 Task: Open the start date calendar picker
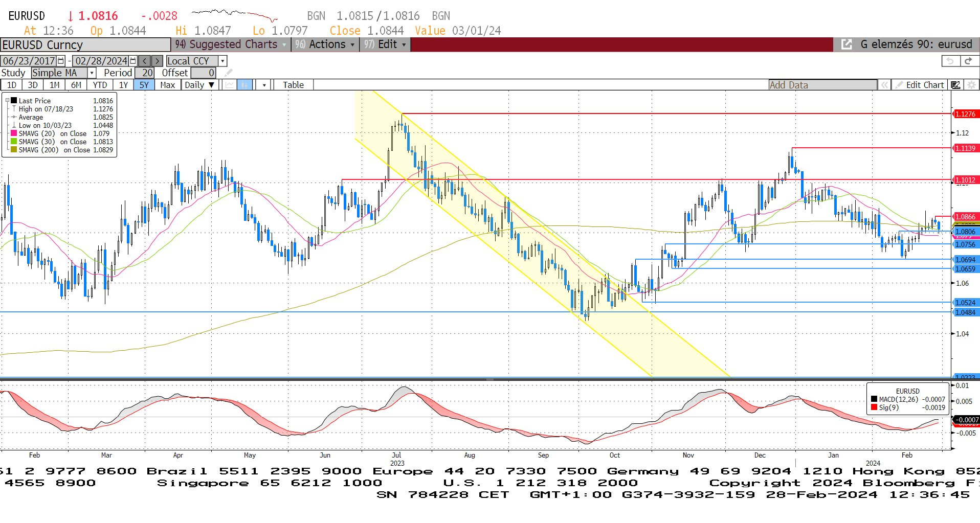[61, 61]
